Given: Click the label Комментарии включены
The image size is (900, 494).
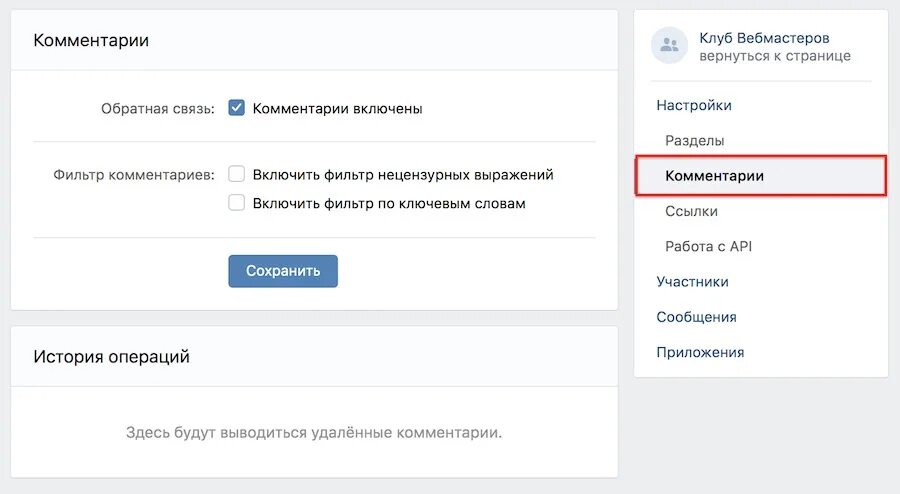Looking at the screenshot, I should (338, 108).
